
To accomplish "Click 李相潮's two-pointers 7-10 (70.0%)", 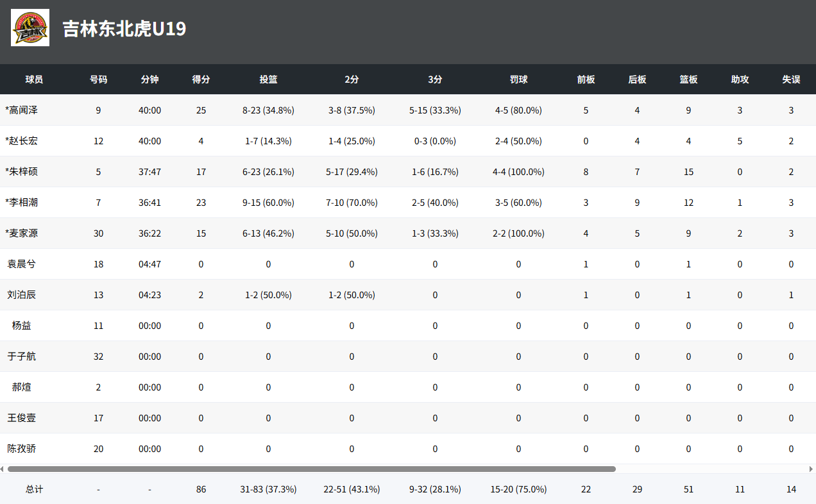I will tap(352, 203).
